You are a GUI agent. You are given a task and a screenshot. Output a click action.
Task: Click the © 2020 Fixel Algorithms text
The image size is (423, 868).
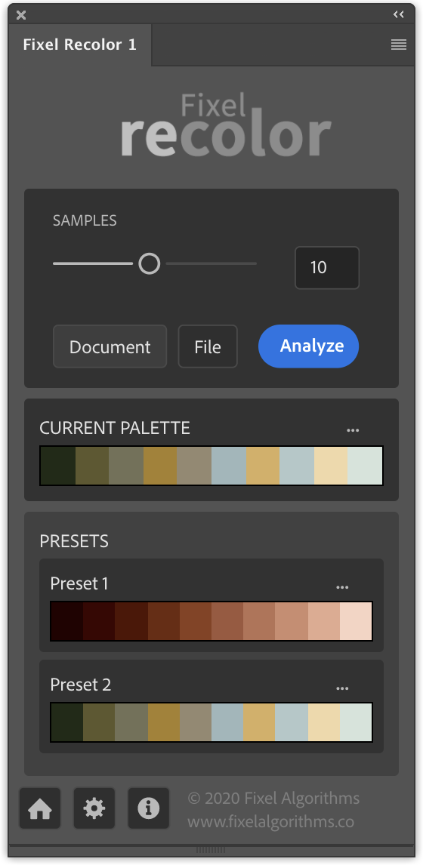[273, 799]
